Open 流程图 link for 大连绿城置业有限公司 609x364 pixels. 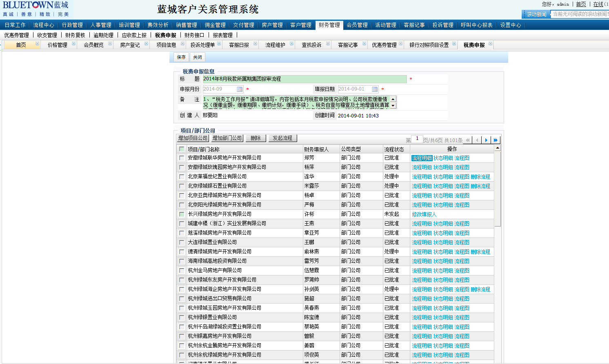[462, 242]
